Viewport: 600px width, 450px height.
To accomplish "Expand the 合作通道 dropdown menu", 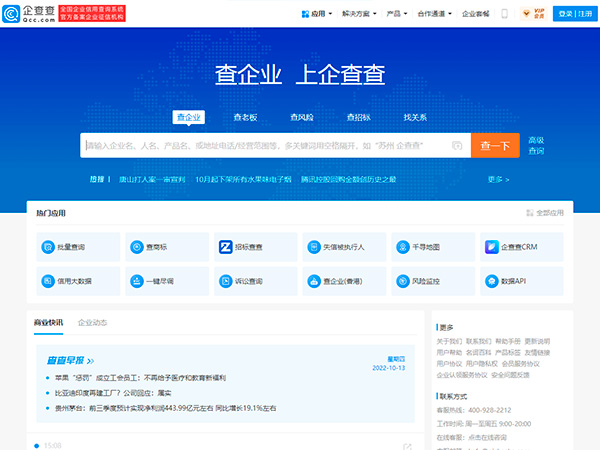I will click(434, 14).
